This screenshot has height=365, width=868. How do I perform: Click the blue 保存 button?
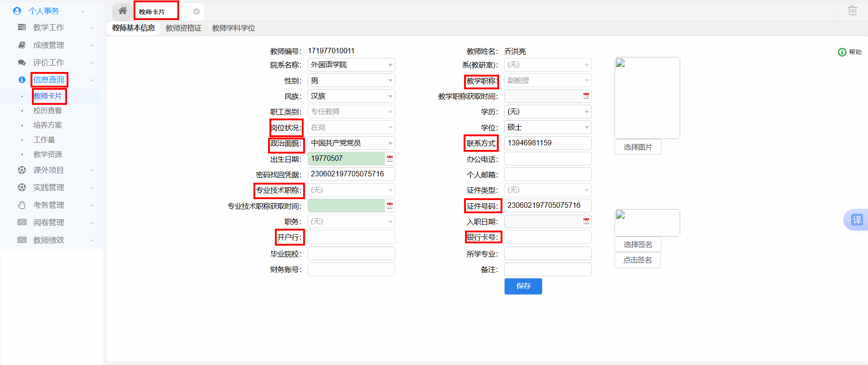point(523,286)
